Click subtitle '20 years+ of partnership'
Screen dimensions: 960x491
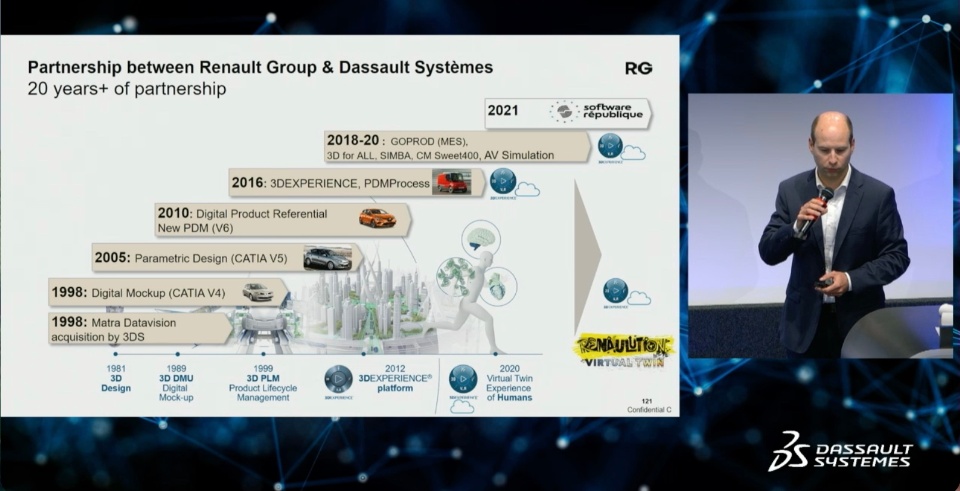pos(127,89)
